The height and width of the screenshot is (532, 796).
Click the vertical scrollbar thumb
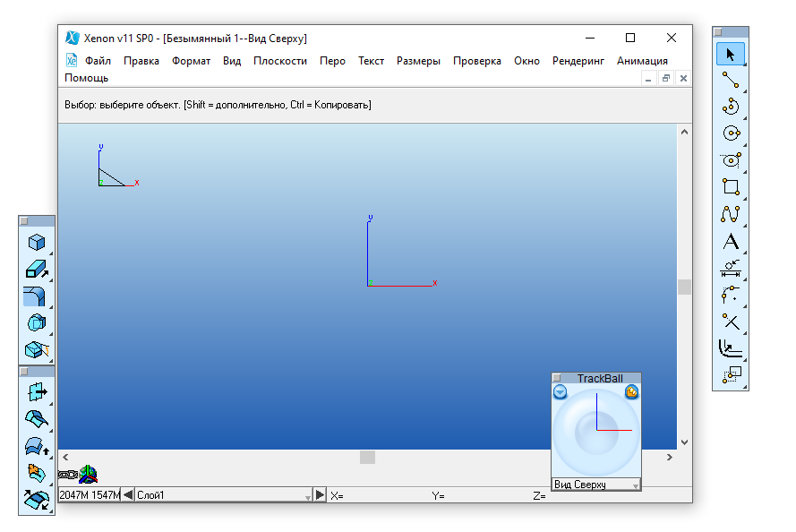pyautogui.click(x=684, y=287)
